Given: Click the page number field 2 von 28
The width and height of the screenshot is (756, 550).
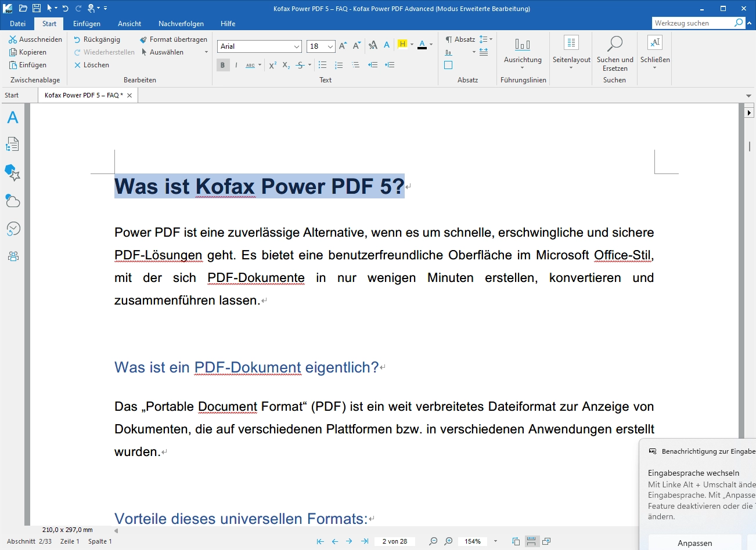Looking at the screenshot, I should tap(395, 541).
